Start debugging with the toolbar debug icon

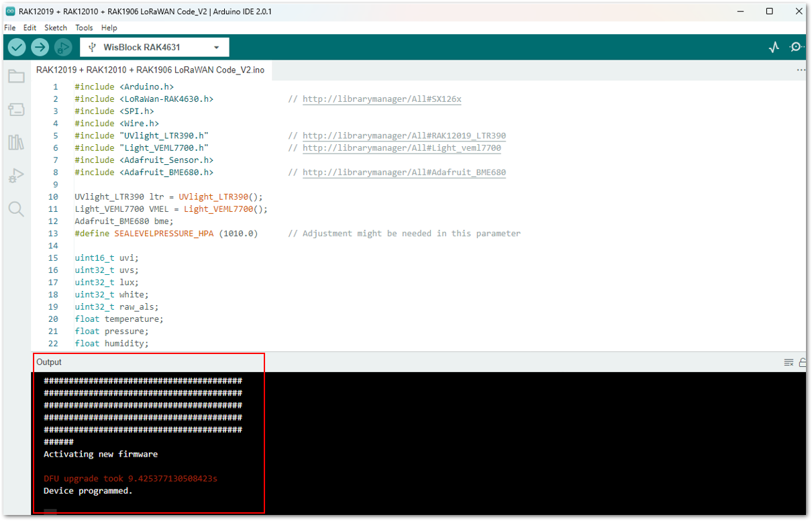click(63, 47)
